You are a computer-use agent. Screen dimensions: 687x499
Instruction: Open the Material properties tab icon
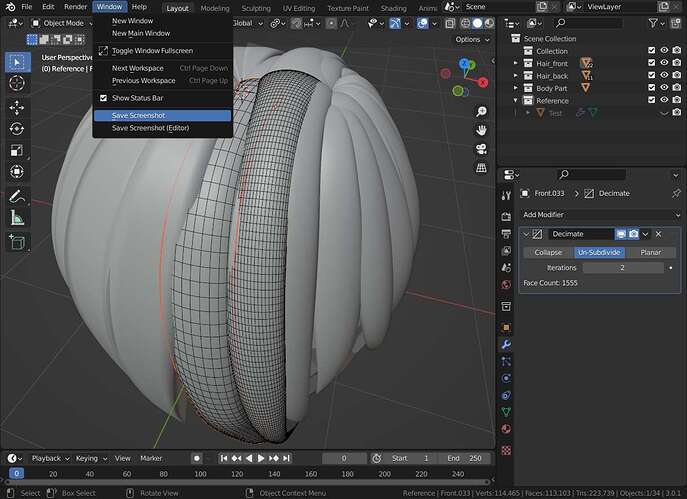[506, 429]
